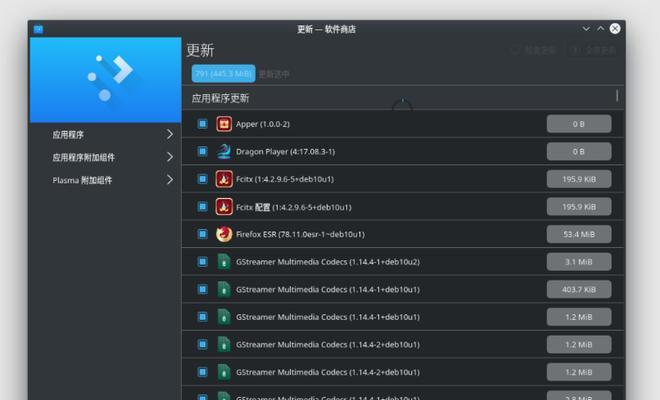Click the Discover logo in the sidebar header
Image resolution: width=660 pixels, height=400 pixels.
point(111,78)
